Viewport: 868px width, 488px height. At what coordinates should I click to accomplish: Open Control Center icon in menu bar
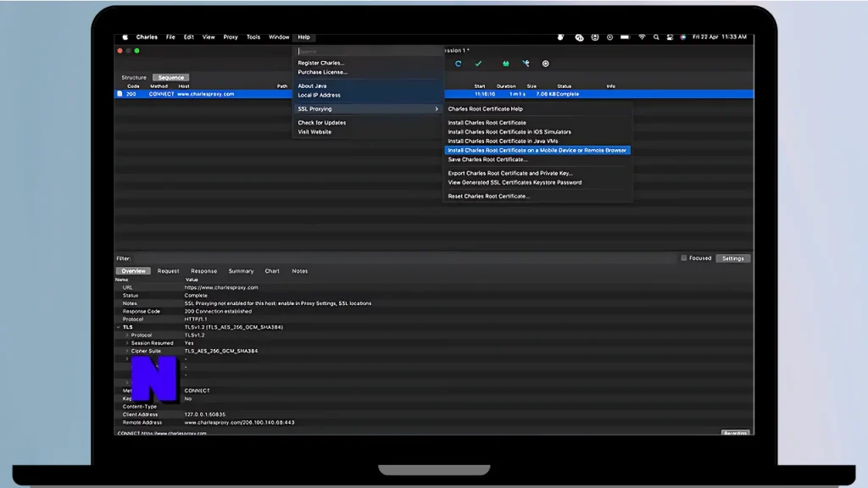click(x=670, y=37)
